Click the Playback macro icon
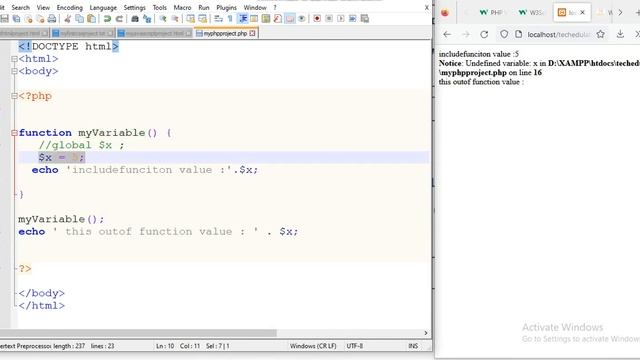 click(341, 19)
